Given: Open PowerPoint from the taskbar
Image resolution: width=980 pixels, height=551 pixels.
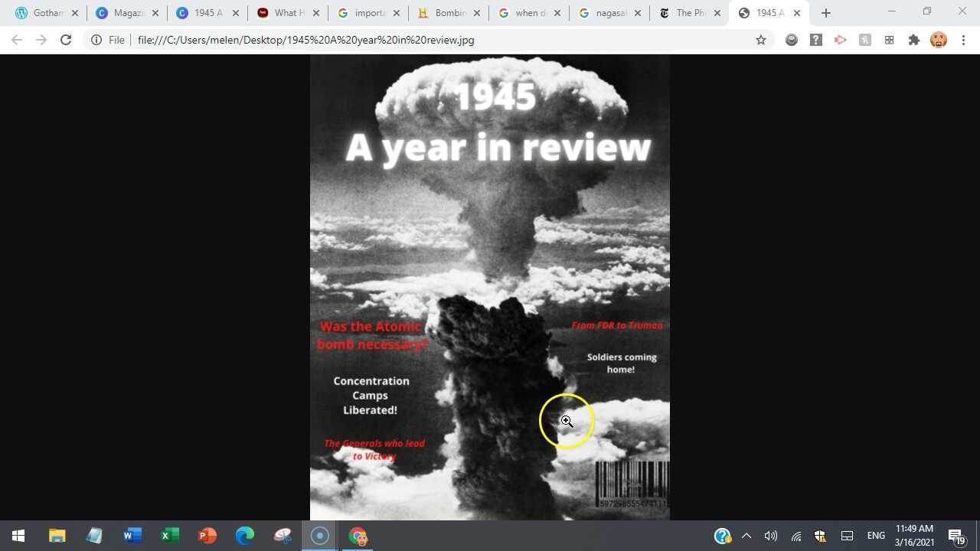Looking at the screenshot, I should (x=207, y=535).
